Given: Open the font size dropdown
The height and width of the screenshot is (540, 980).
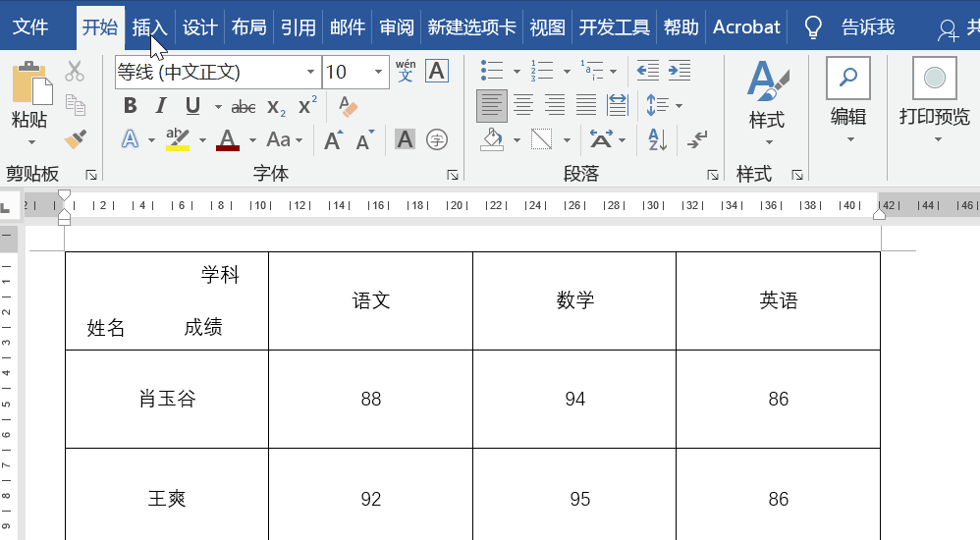Looking at the screenshot, I should pos(378,72).
